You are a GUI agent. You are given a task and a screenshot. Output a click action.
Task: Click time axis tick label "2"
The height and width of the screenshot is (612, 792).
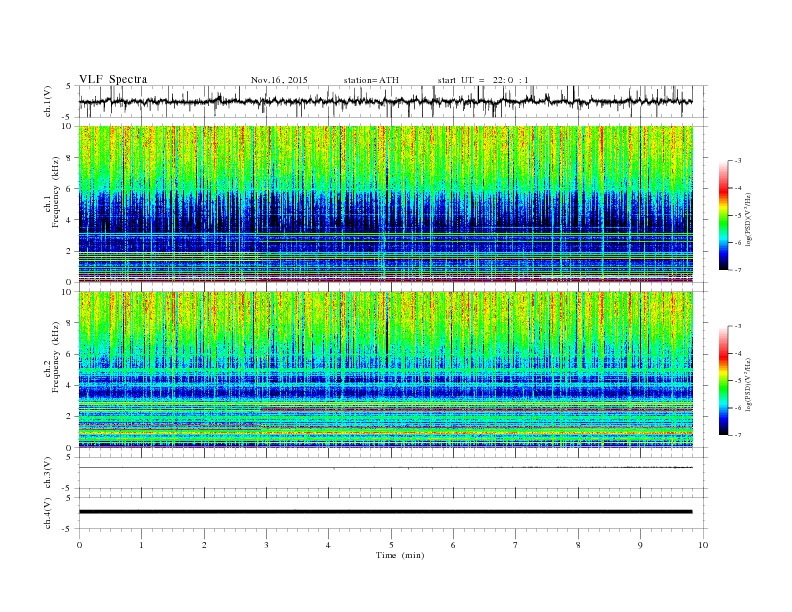pos(204,545)
